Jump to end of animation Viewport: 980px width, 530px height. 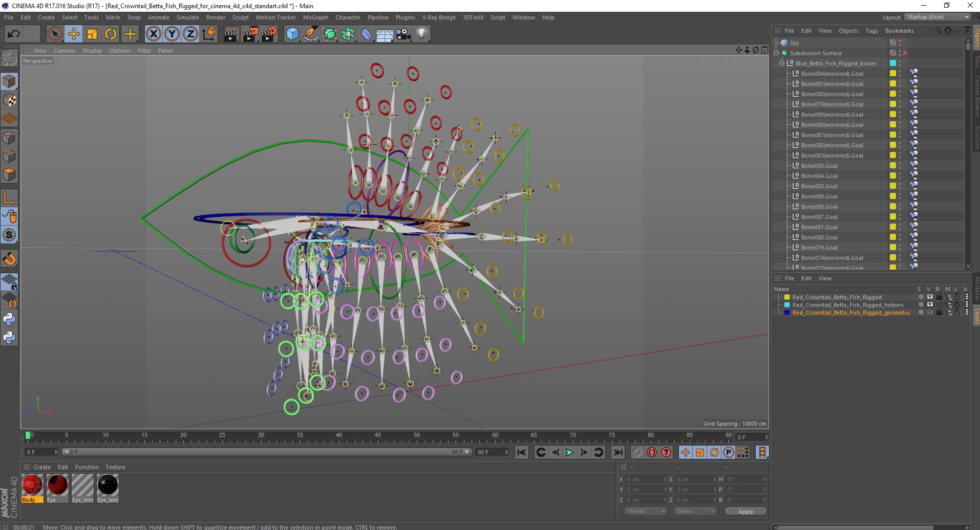click(618, 452)
